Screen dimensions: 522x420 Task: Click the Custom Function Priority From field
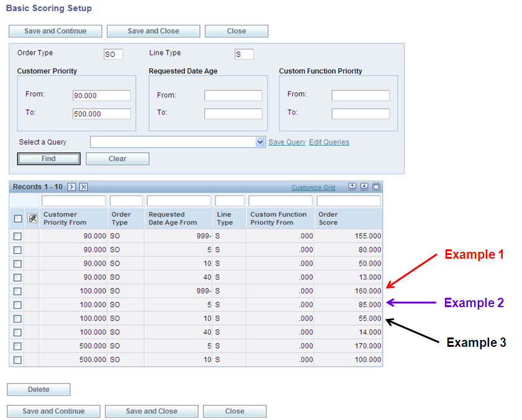pyautogui.click(x=361, y=96)
